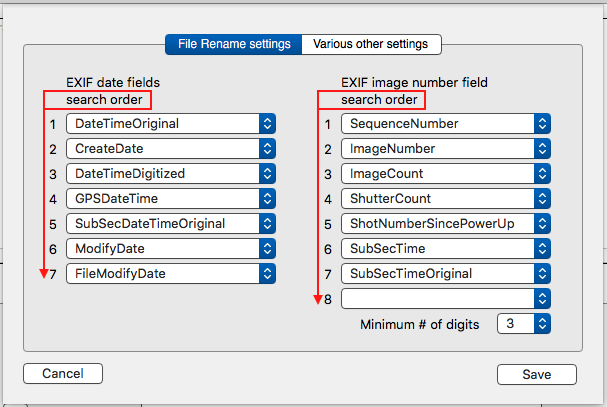This screenshot has height=407, width=607.
Task: Click the Cancel button
Action: tap(62, 374)
